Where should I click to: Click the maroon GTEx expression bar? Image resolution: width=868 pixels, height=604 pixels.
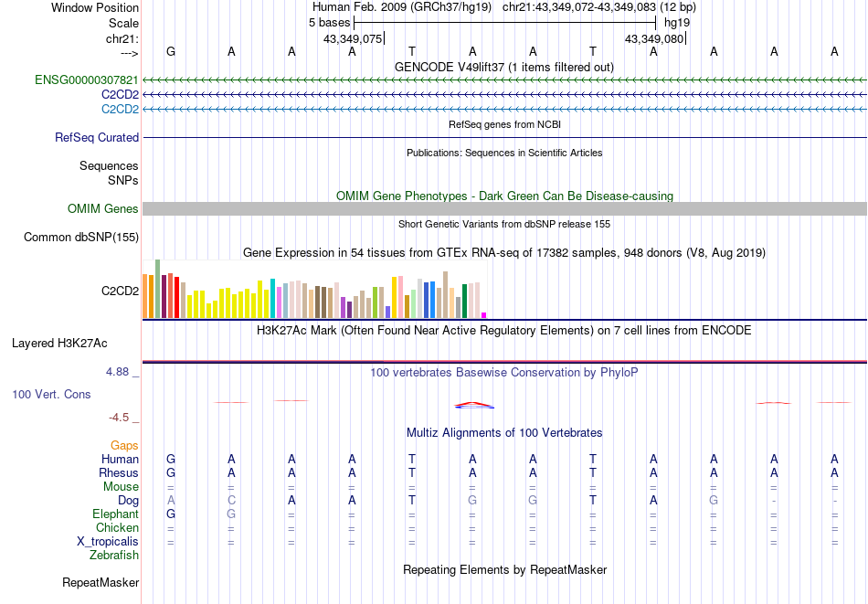[x=164, y=296]
